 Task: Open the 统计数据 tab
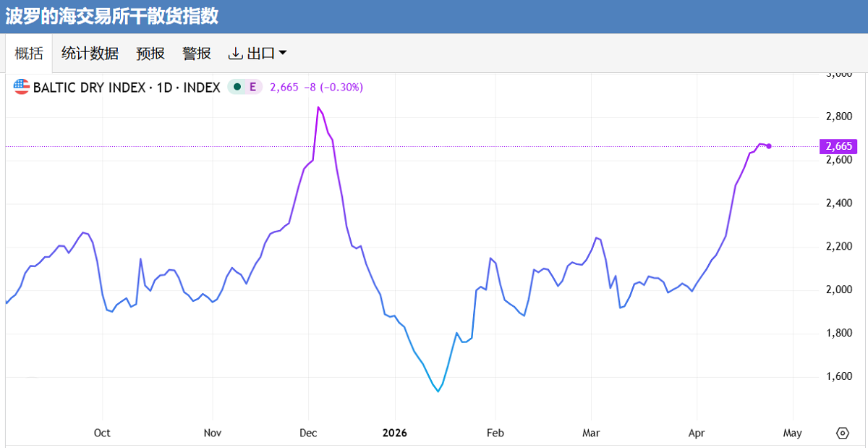(90, 54)
